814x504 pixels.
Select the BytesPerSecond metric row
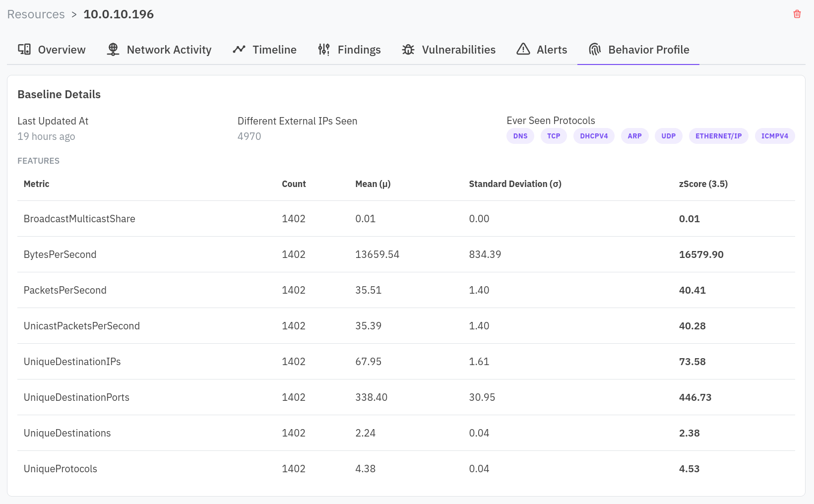[x=406, y=254]
